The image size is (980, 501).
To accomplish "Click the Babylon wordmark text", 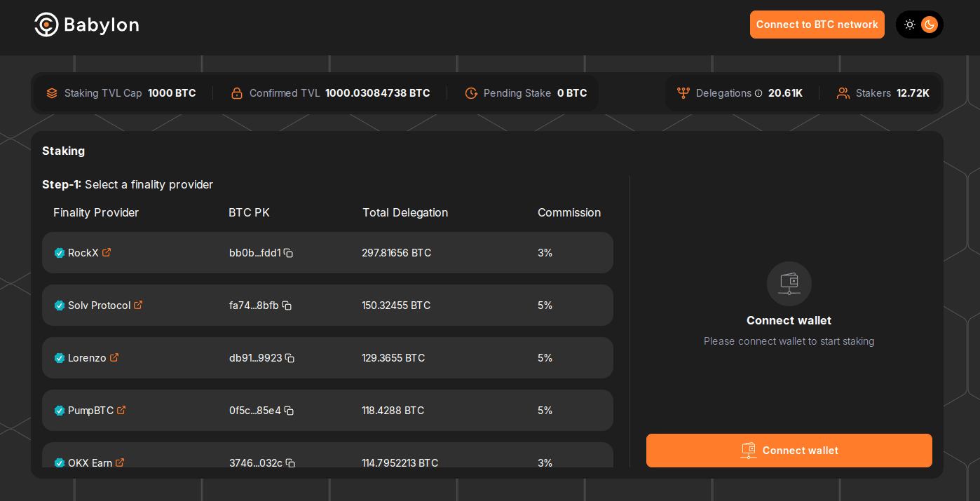I will [x=102, y=25].
